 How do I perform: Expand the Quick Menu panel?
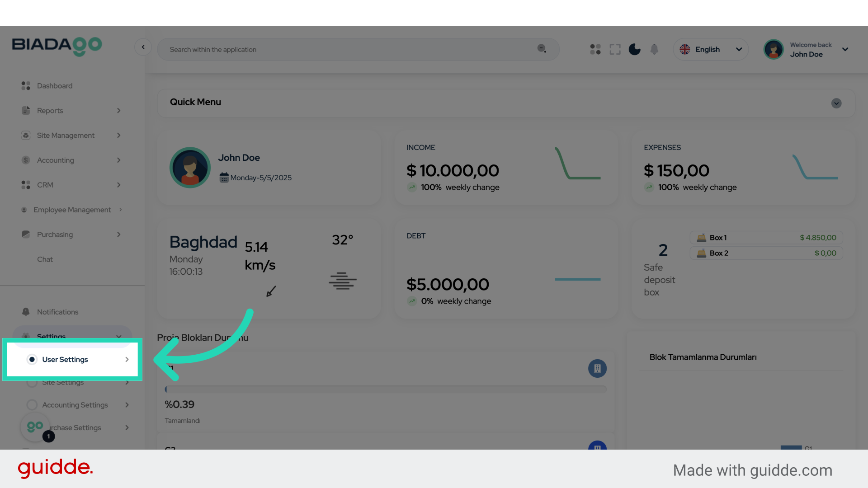(836, 103)
